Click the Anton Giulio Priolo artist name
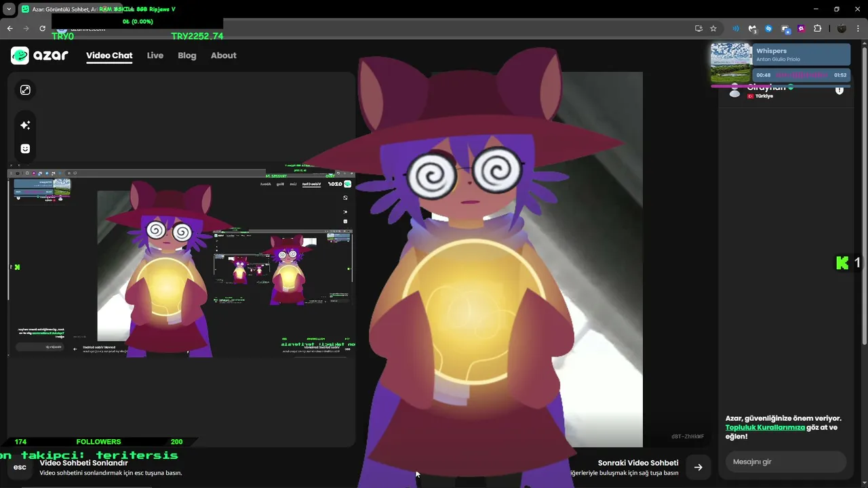Screen dimensions: 868x488 778,59
